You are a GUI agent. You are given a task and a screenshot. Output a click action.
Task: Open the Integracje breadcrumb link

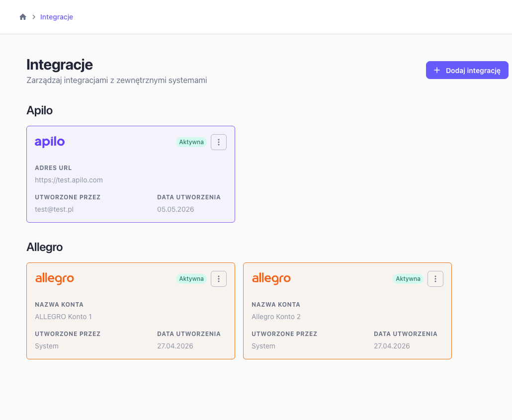57,17
